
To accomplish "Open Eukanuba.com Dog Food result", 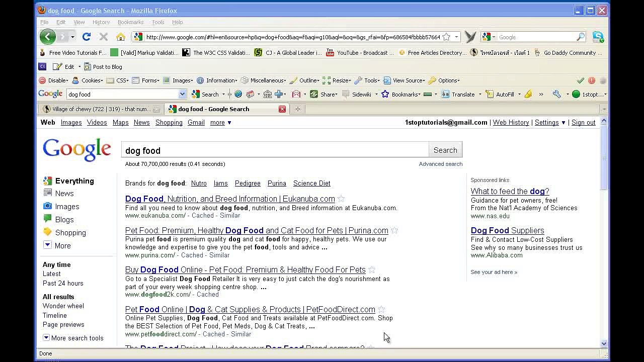I will pos(230,199).
